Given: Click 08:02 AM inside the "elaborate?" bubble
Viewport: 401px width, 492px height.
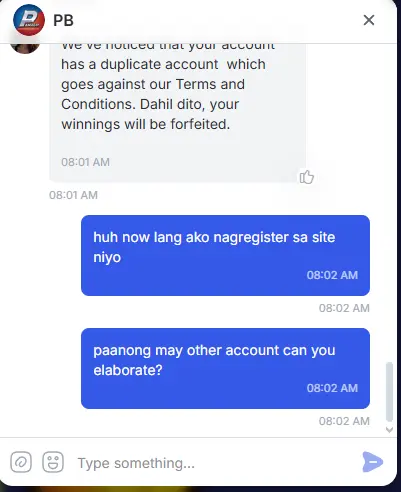Looking at the screenshot, I should click(x=332, y=388).
